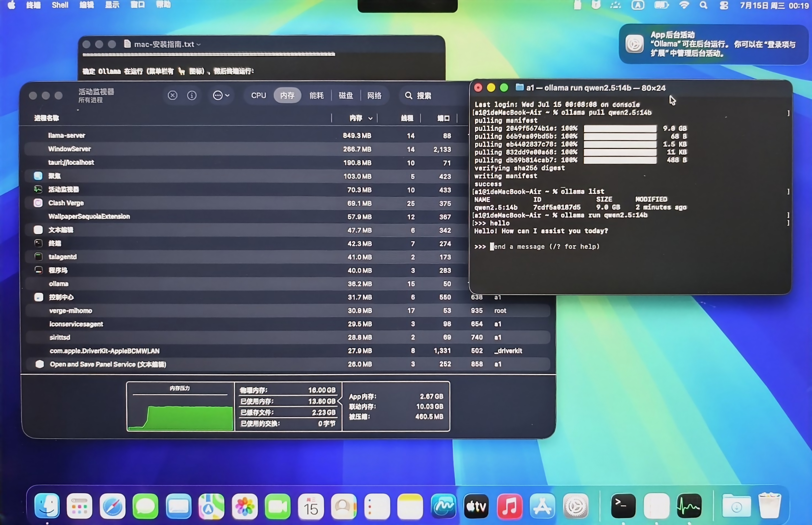Click the Wi-Fi status icon
The image size is (812, 525).
coord(684,5)
